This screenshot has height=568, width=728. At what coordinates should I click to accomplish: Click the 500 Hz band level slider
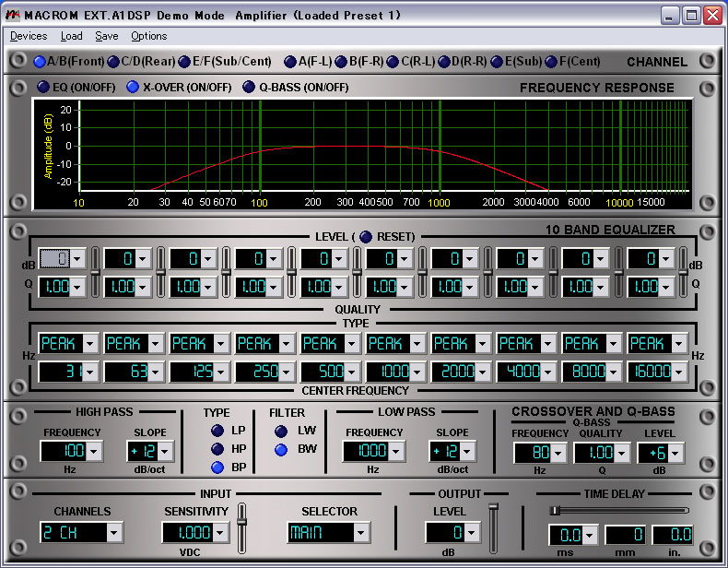coord(357,273)
